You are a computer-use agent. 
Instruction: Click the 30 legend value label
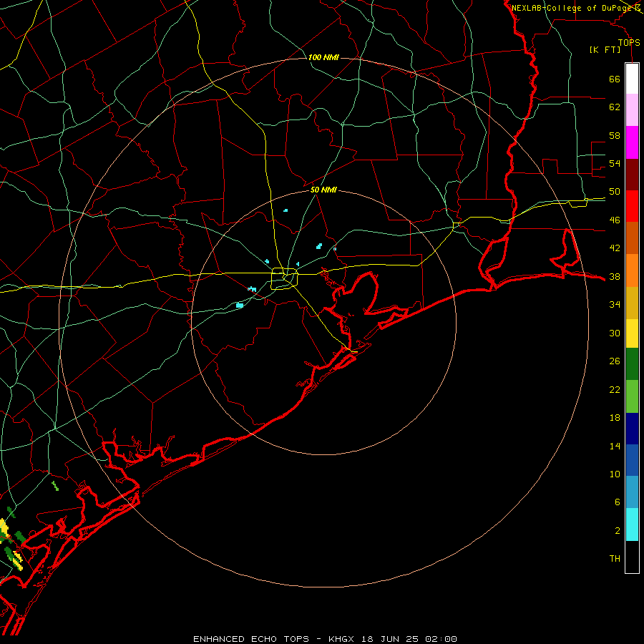pos(615,333)
